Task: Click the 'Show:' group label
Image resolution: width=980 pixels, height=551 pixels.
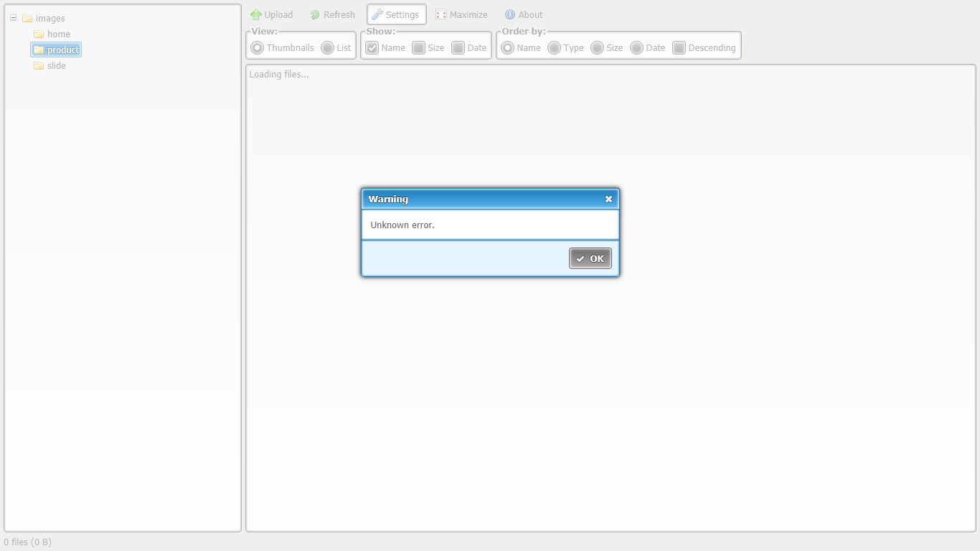Action: tap(381, 32)
